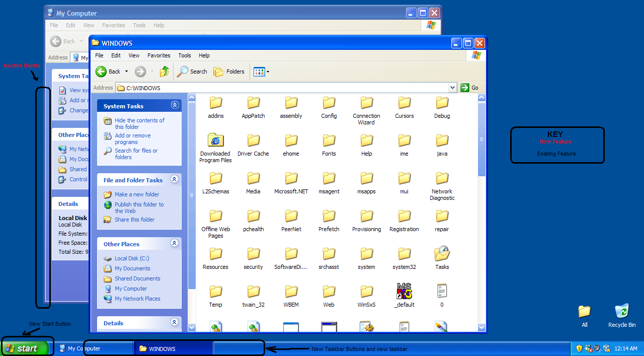Viewport: 644px width, 356px height.
Task: Open the Favorites menu in WINDOWS window
Action: tap(158, 55)
